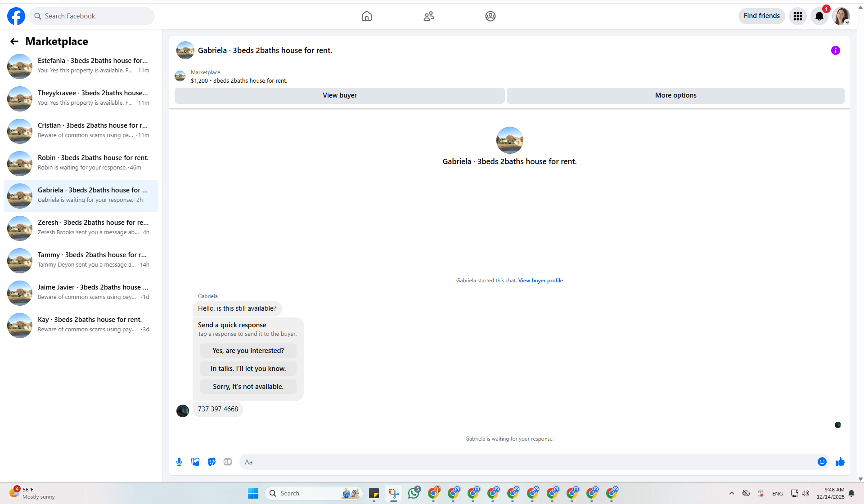Go to the Home feed icon
Viewport: 864px width, 504px height.
click(367, 16)
